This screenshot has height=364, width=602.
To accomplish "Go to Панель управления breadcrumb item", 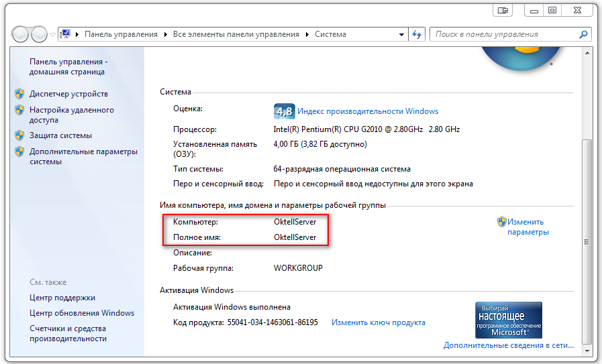I will tap(120, 34).
